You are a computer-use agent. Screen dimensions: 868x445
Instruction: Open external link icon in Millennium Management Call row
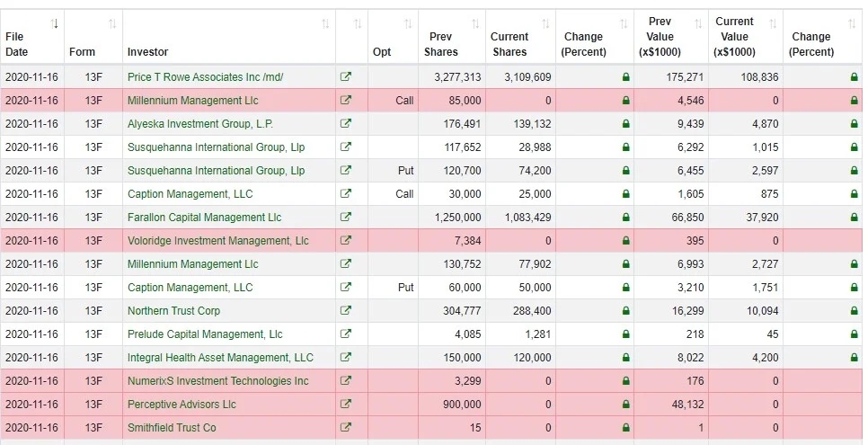tap(345, 101)
